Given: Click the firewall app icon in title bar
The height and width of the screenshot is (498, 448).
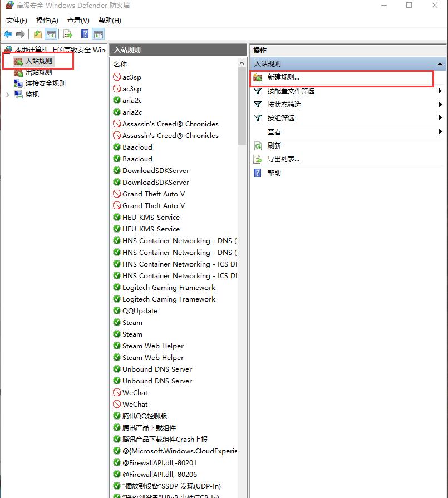Looking at the screenshot, I should pyautogui.click(x=9, y=5).
